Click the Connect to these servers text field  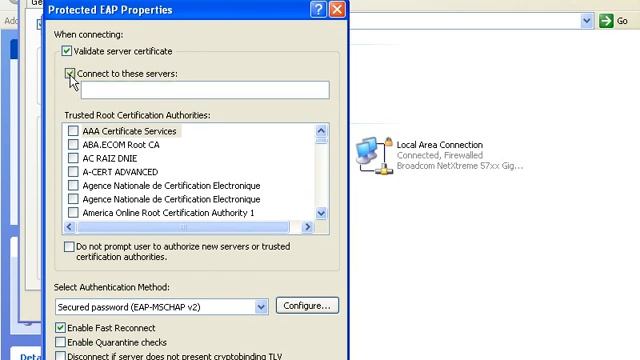pyautogui.click(x=205, y=90)
